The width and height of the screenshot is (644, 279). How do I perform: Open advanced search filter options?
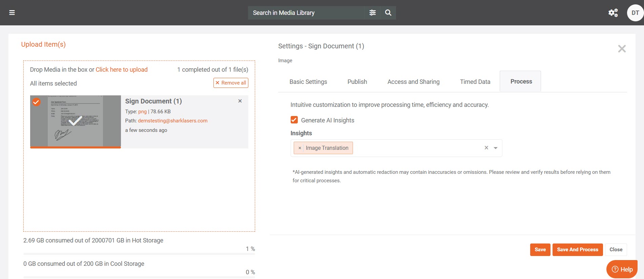coord(372,13)
